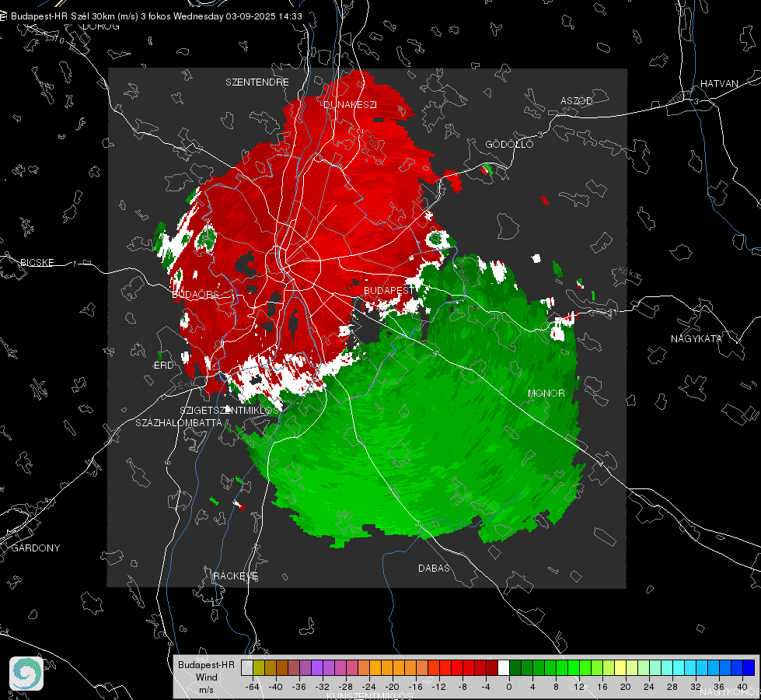
Task: Select the white zero-velocity legend swatch
Action: 504,667
